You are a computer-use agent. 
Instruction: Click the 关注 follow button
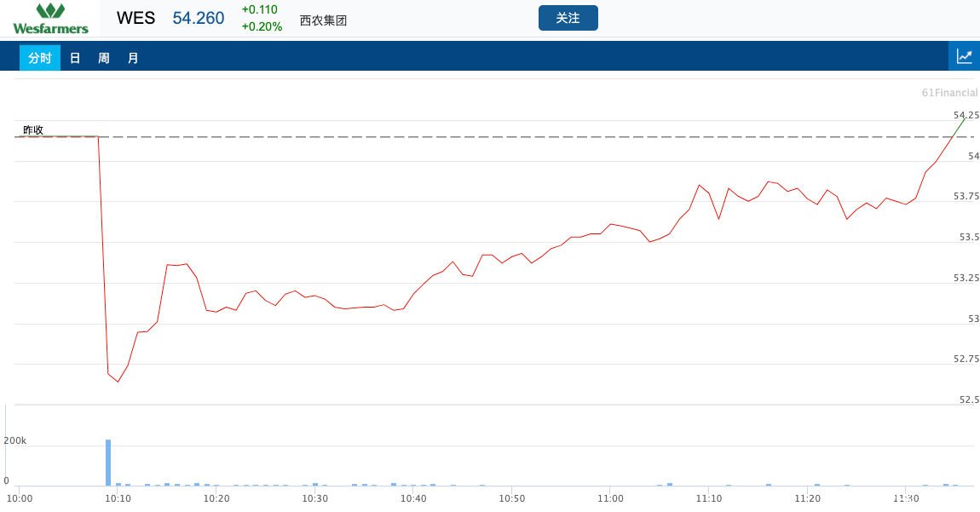(x=568, y=18)
